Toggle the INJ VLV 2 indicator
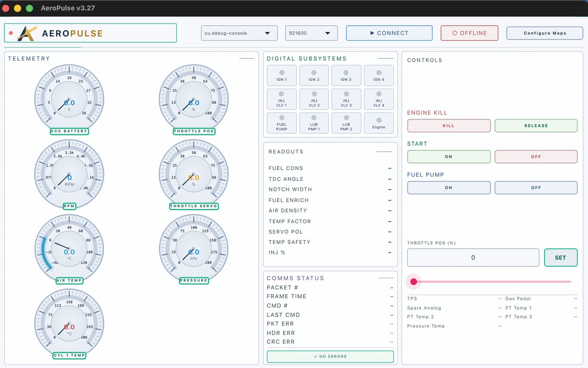 [314, 99]
